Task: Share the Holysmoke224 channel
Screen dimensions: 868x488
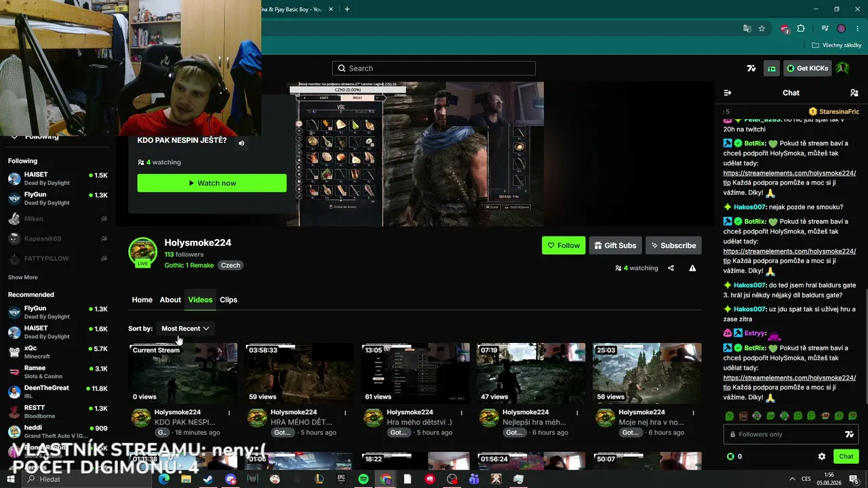Action: coord(671,268)
